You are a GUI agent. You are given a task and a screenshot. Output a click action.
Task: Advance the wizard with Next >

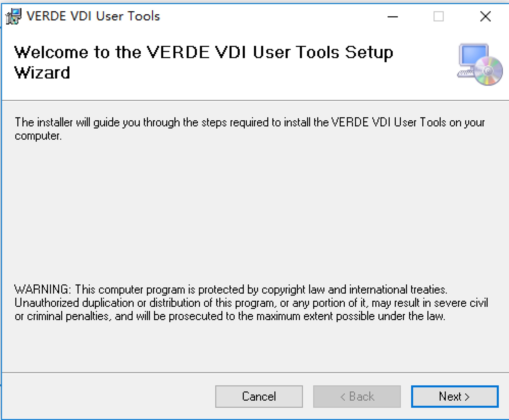click(x=455, y=397)
